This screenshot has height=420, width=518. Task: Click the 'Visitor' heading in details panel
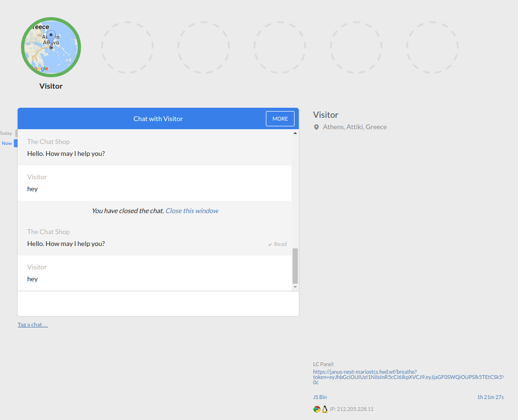pyautogui.click(x=326, y=115)
